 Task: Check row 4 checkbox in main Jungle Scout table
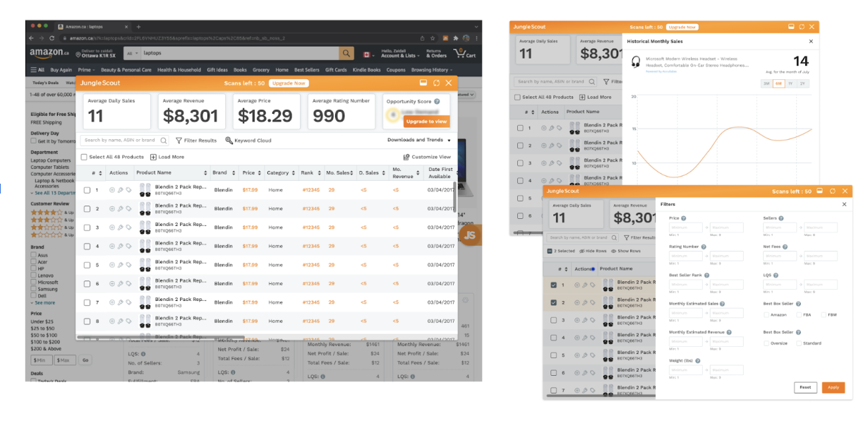tap(87, 246)
